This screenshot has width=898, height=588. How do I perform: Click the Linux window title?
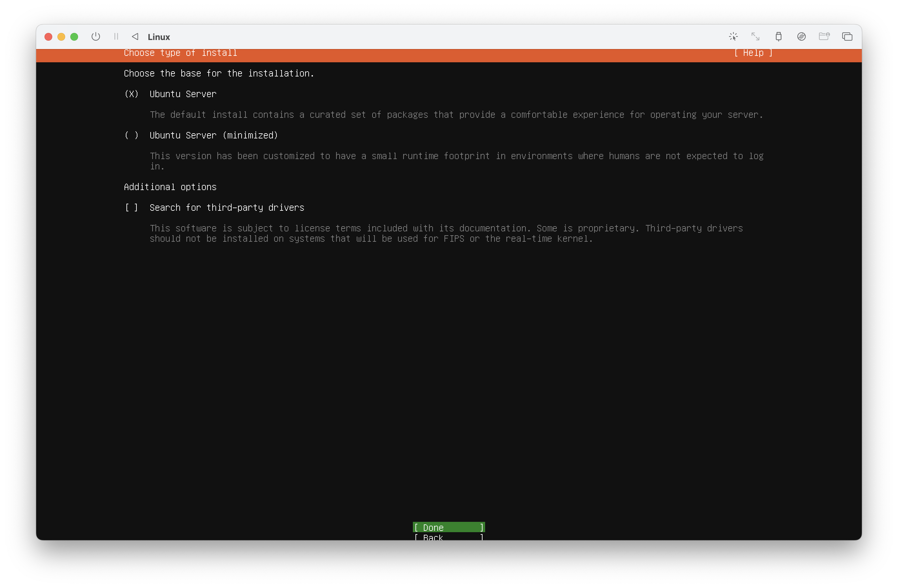coord(159,37)
